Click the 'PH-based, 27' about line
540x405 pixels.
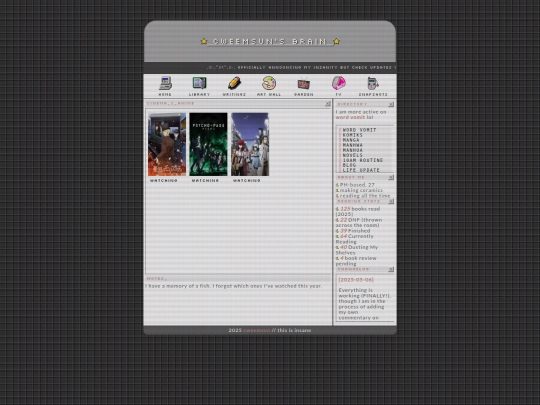click(355, 185)
